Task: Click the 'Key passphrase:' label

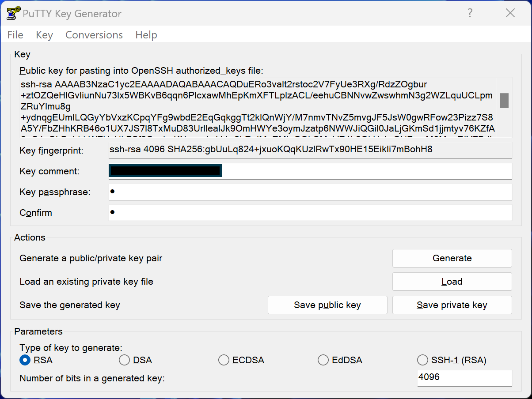Action: pos(55,192)
